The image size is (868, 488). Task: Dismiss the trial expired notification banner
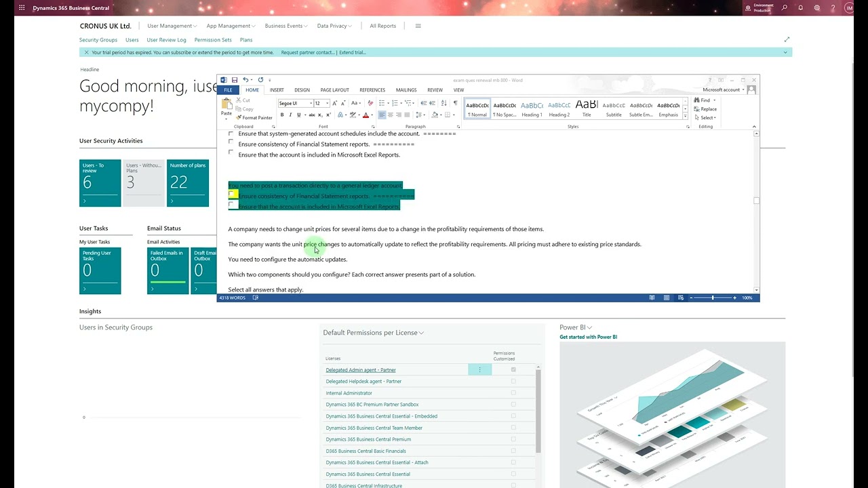86,52
